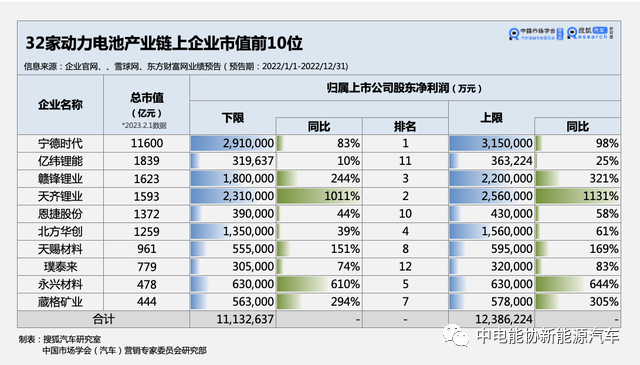Click the 下限 column header

(233, 118)
